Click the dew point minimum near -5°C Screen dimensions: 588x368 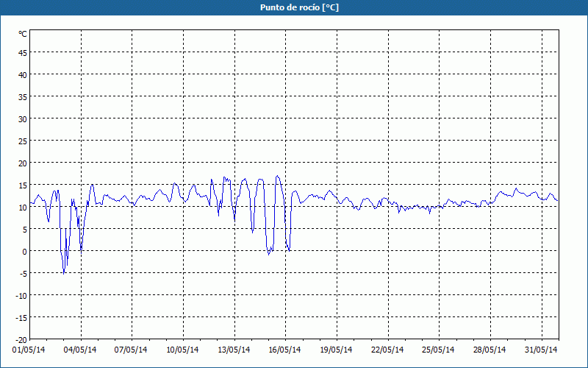pyautogui.click(x=64, y=274)
